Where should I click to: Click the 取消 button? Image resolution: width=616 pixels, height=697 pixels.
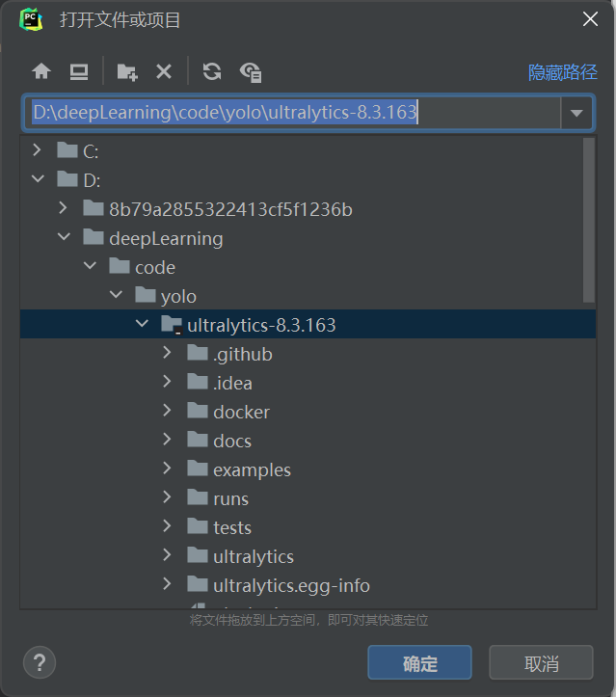(x=542, y=662)
